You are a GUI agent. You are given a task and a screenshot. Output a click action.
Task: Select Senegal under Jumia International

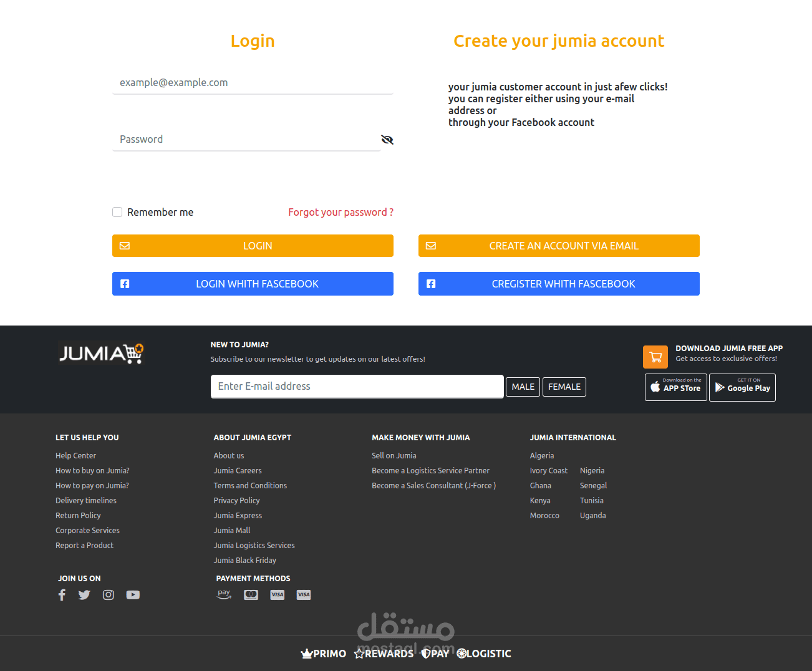tap(593, 486)
